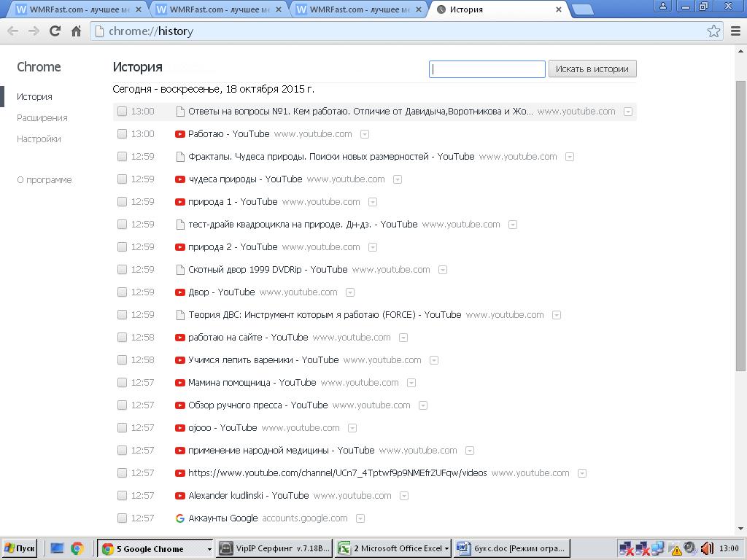Click the page icon of 'тест-драйв квадроцикла' entry
Screen dimensions: 747x560
point(180,225)
